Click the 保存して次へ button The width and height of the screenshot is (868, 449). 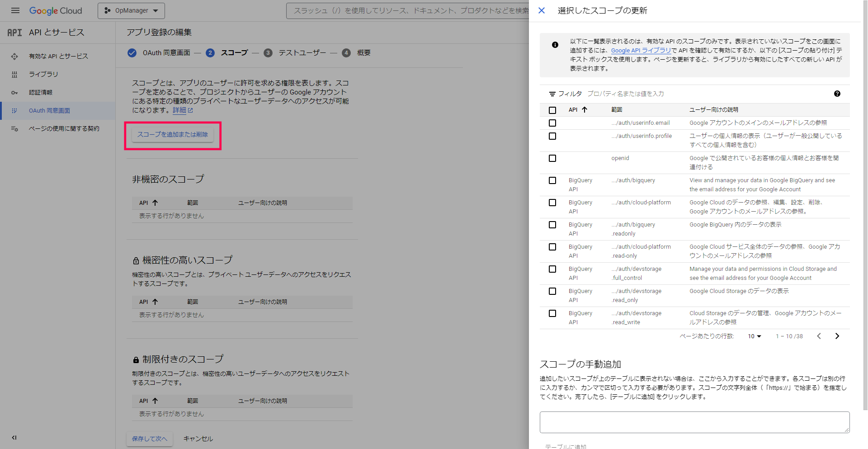pos(150,439)
